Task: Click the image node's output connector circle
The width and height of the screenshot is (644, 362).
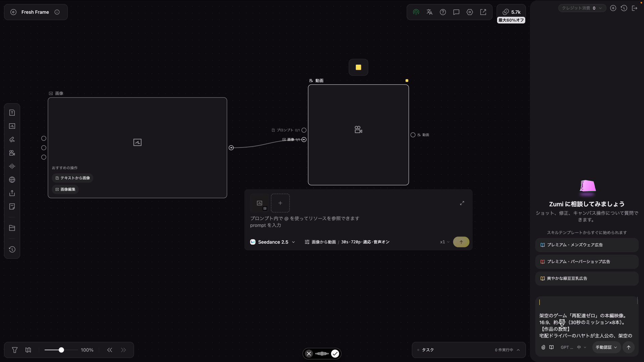Action: 231,147
